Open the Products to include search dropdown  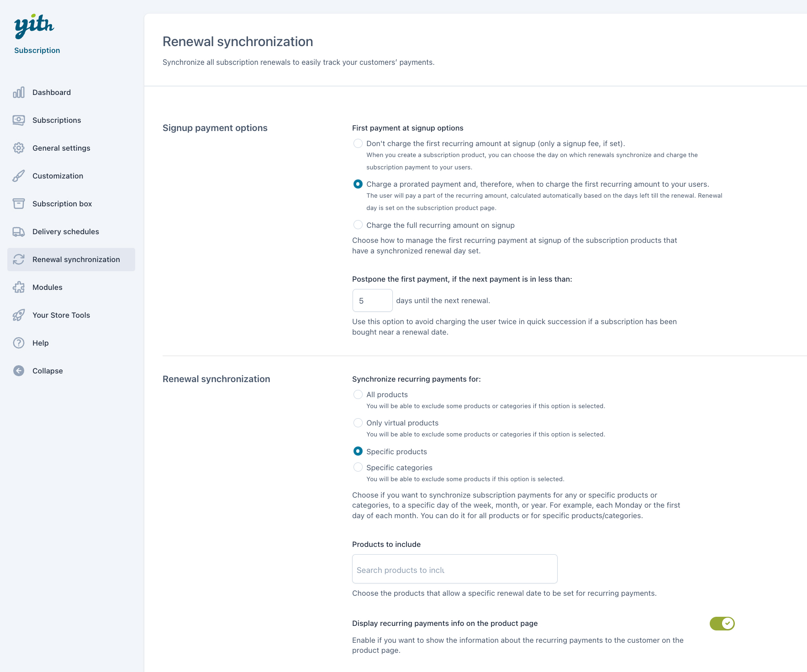[454, 569]
